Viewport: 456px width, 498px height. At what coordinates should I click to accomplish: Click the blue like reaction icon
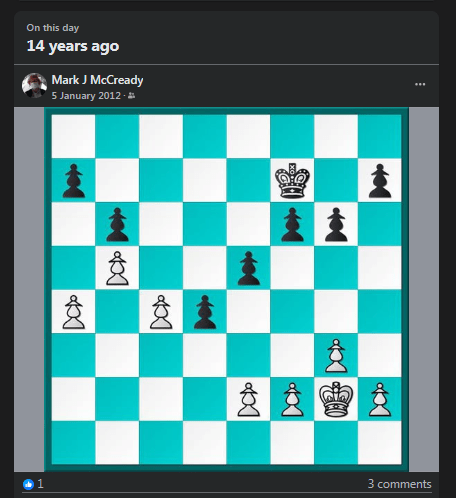coord(28,484)
